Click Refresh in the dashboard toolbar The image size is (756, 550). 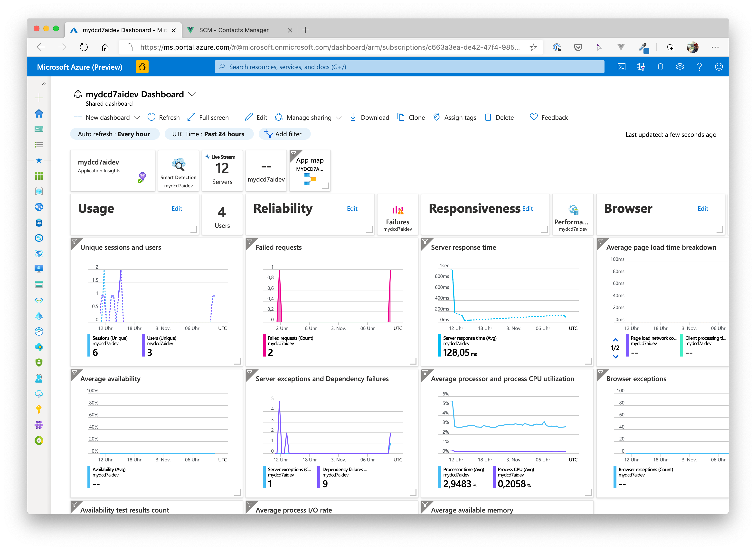(x=164, y=118)
